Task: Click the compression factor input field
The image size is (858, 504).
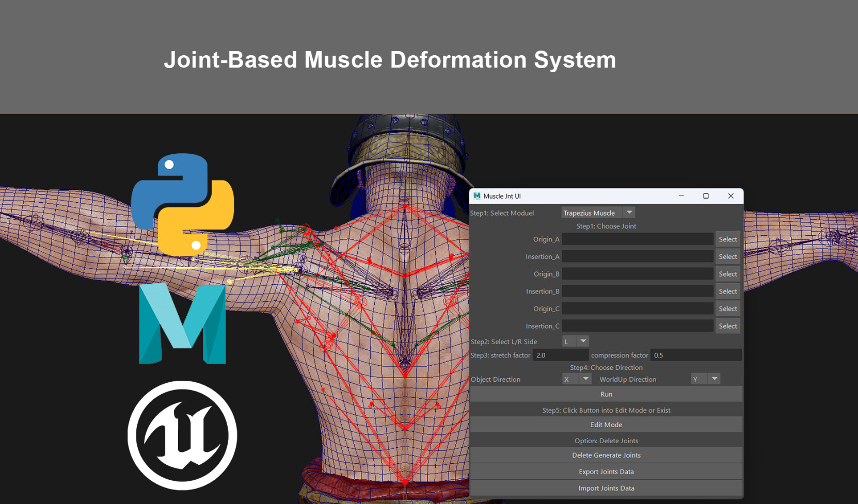Action: 695,355
